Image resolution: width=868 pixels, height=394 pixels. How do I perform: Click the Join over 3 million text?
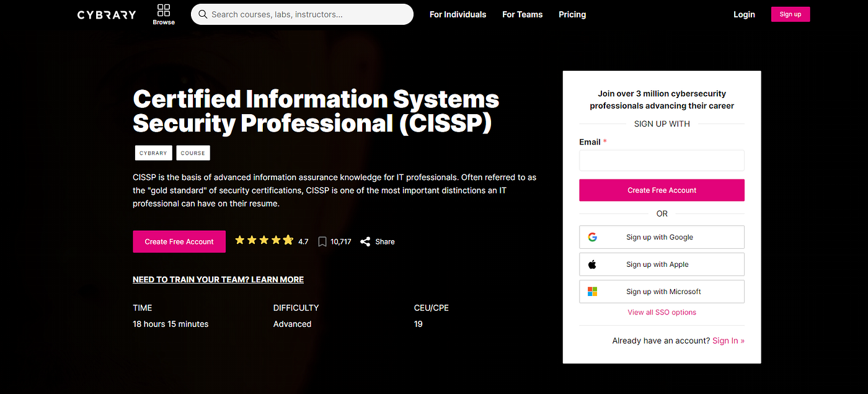coord(662,99)
